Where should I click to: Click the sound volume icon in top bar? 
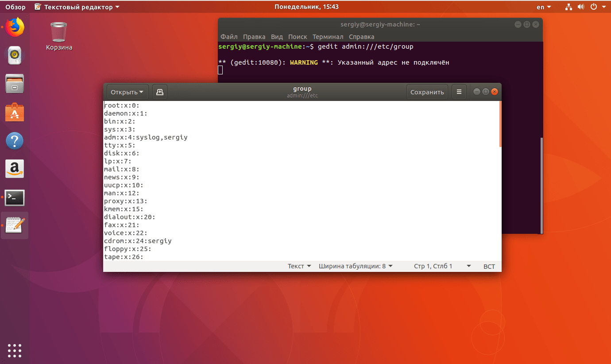[x=580, y=7]
